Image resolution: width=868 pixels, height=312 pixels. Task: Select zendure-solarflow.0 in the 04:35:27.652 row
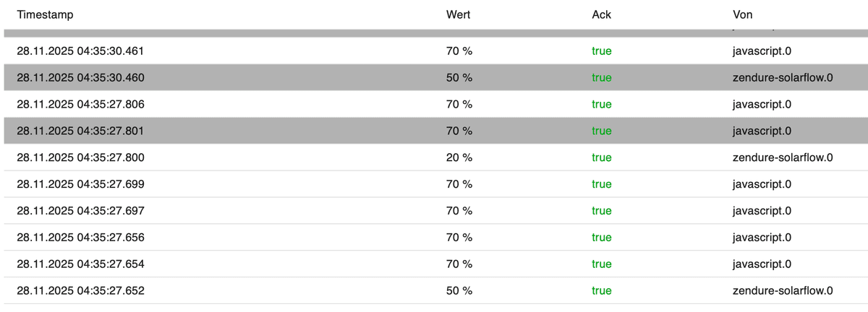[782, 291]
